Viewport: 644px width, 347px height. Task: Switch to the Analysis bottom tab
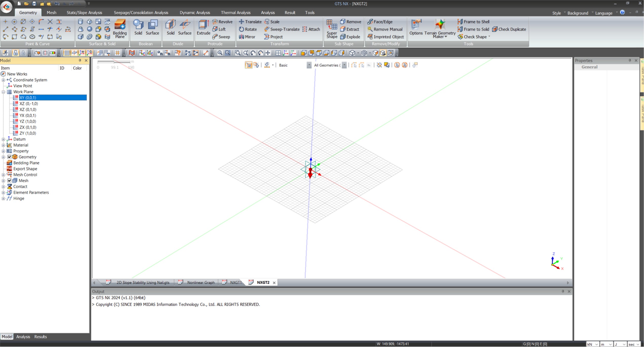pyautogui.click(x=23, y=337)
